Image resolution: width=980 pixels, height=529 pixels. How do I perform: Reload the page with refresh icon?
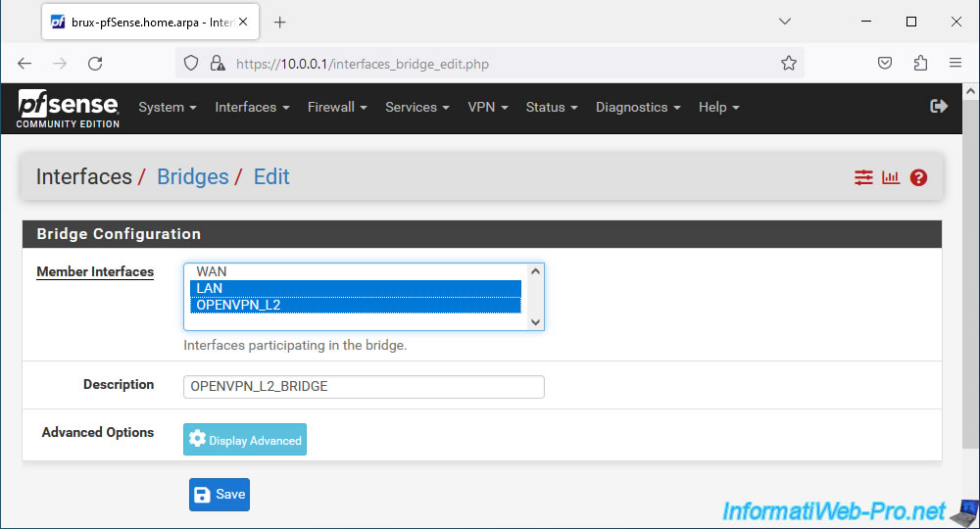point(95,64)
